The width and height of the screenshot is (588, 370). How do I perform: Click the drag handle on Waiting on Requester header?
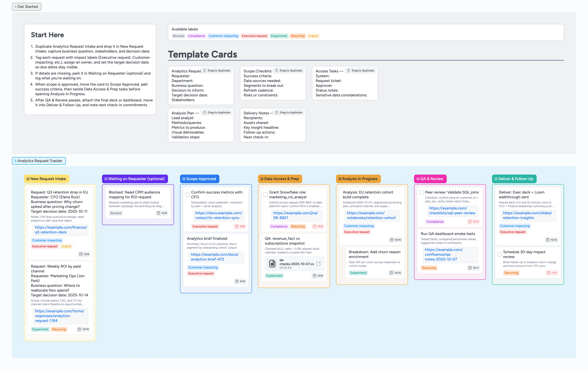point(106,179)
